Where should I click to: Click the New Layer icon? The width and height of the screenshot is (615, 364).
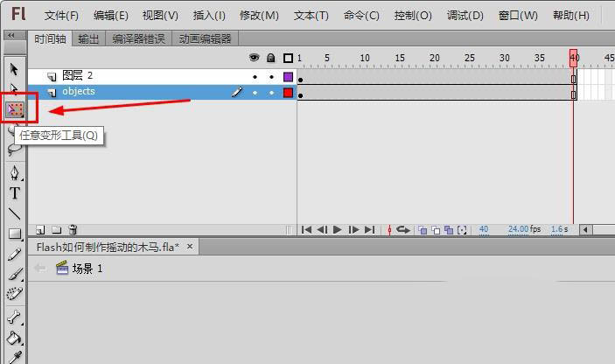(40, 229)
